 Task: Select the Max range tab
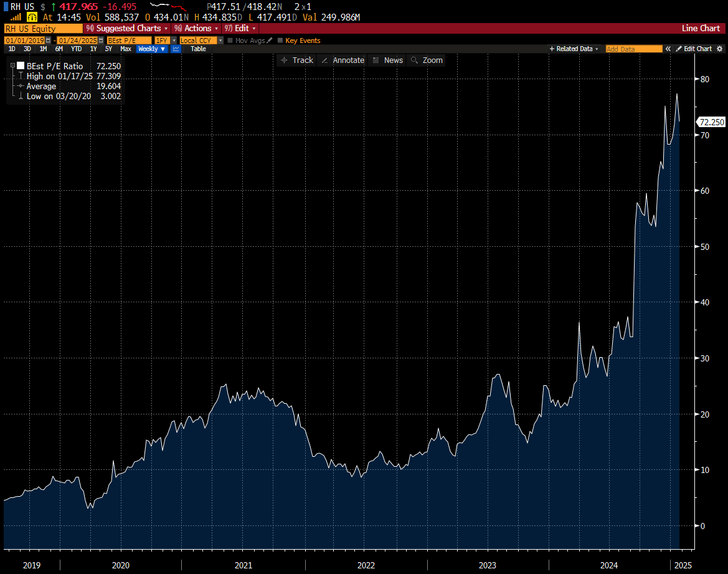126,49
